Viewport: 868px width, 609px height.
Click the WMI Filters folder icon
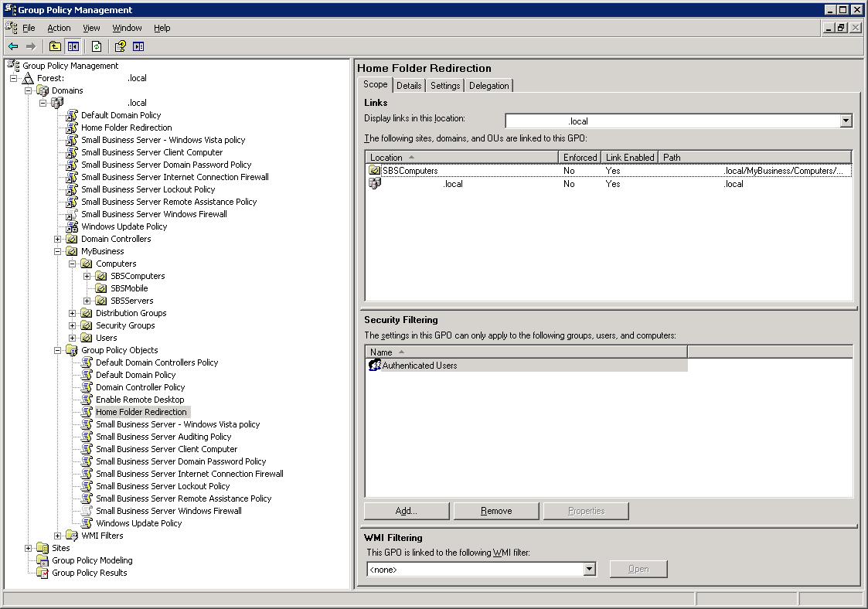[x=71, y=536]
